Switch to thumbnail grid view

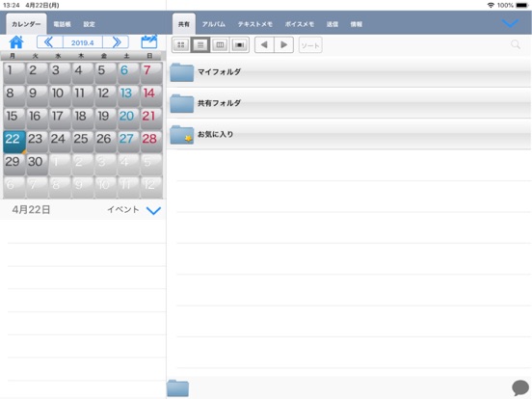point(181,44)
